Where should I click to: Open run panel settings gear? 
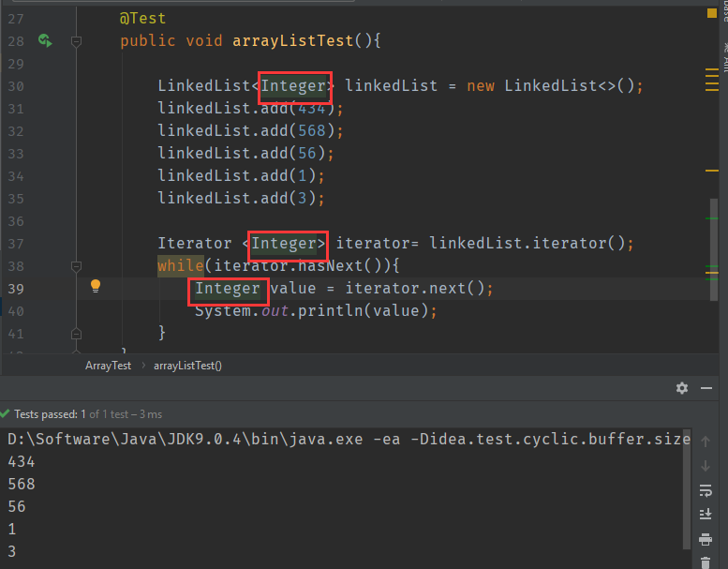tap(681, 388)
